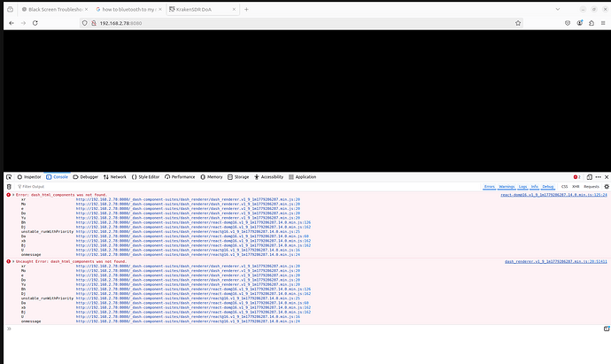Open the Accessibility panel

(269, 177)
